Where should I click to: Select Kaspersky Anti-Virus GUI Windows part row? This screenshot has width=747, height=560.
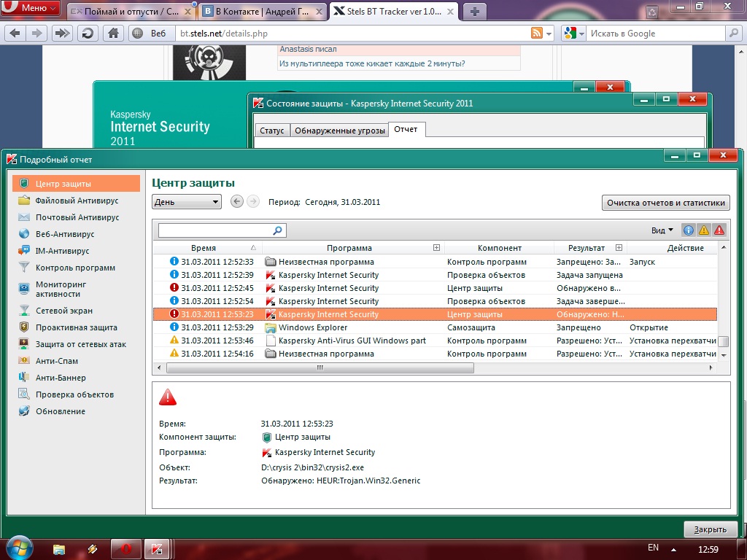click(435, 341)
